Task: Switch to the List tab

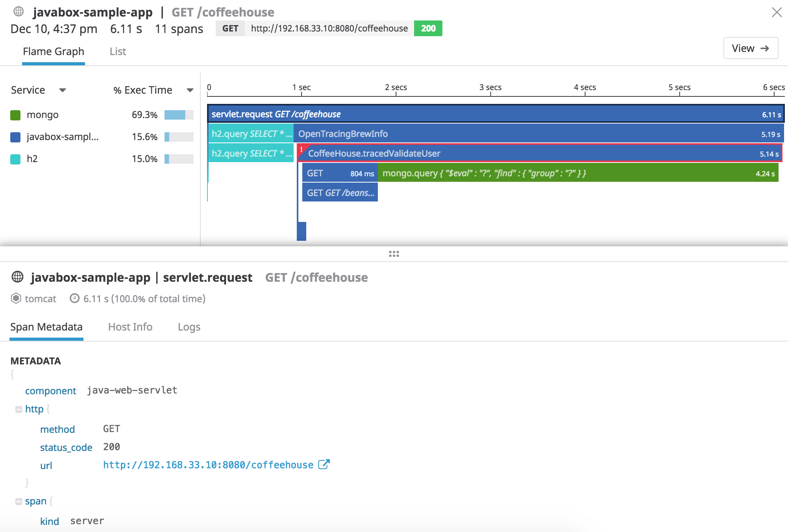Action: [117, 51]
